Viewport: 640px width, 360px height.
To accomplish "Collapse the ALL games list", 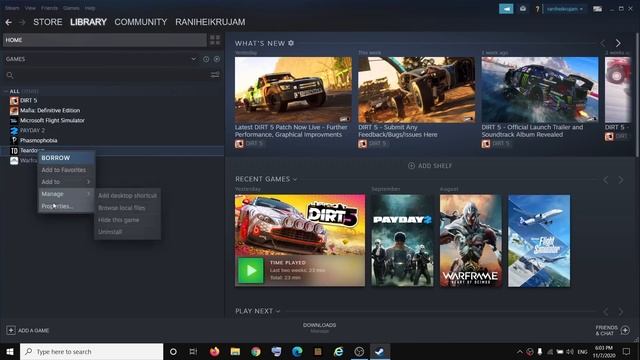I will (6, 91).
